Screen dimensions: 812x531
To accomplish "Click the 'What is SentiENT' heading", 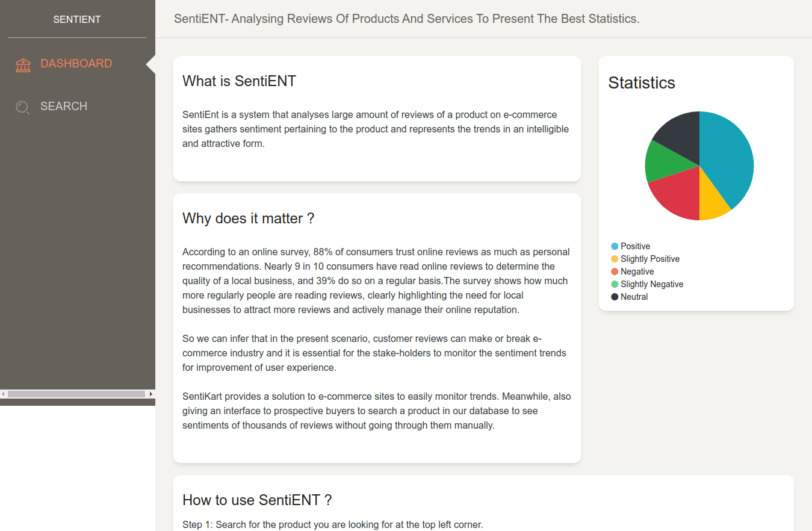I will 240,81.
